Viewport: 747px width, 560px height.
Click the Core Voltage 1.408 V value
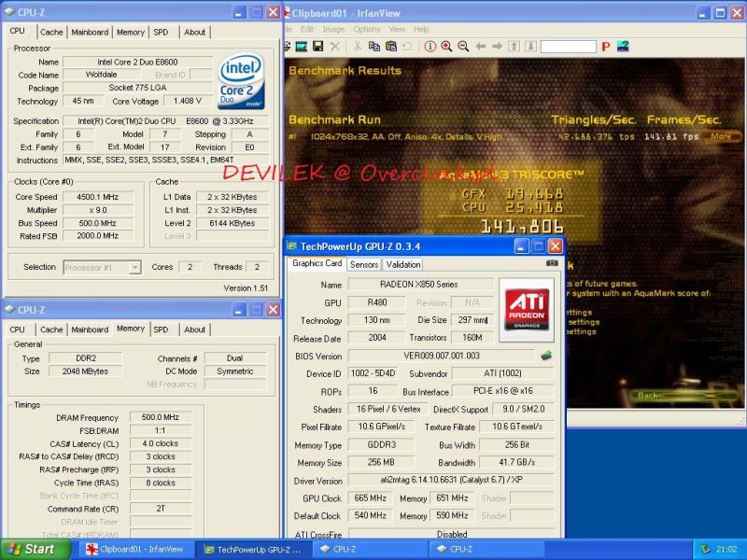pyautogui.click(x=188, y=101)
